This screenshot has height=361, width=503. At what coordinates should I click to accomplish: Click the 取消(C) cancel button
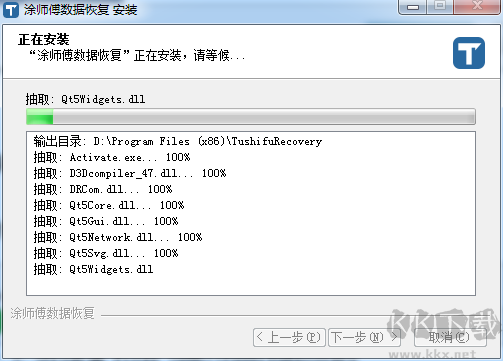pyautogui.click(x=450, y=337)
